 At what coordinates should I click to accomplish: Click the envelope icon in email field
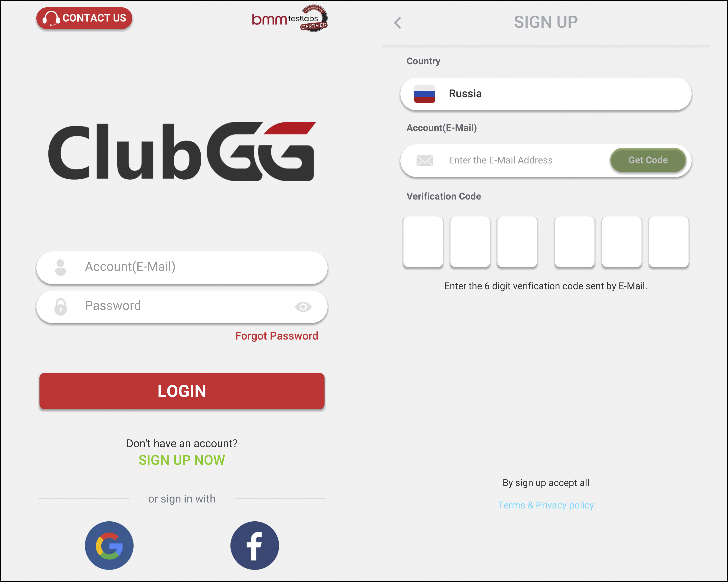pyautogui.click(x=425, y=161)
